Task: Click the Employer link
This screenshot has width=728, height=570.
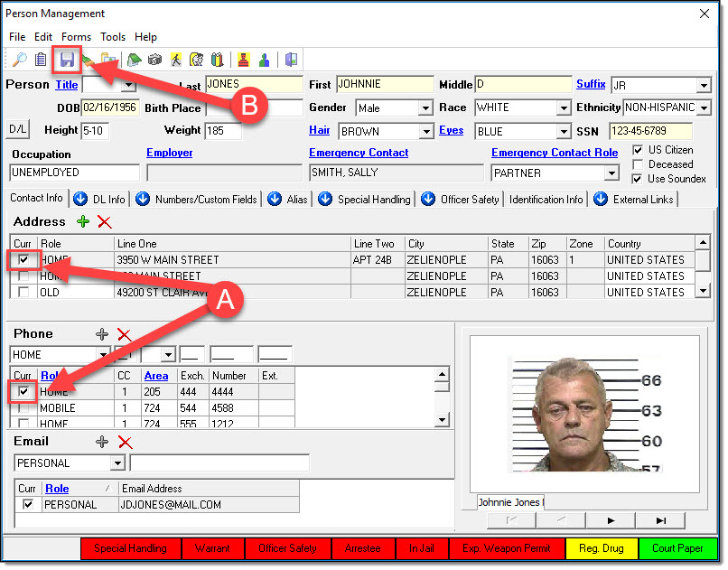Action: [169, 153]
